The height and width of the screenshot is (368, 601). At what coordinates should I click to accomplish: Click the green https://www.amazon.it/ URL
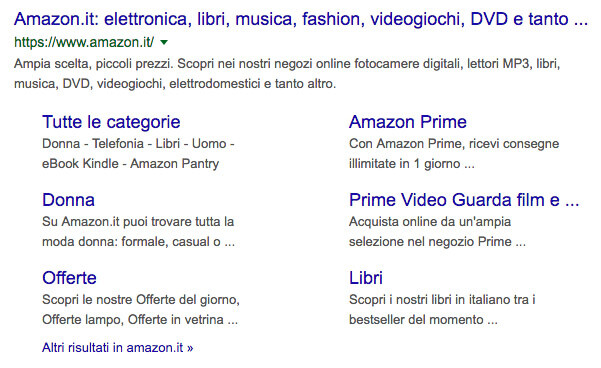click(x=84, y=42)
